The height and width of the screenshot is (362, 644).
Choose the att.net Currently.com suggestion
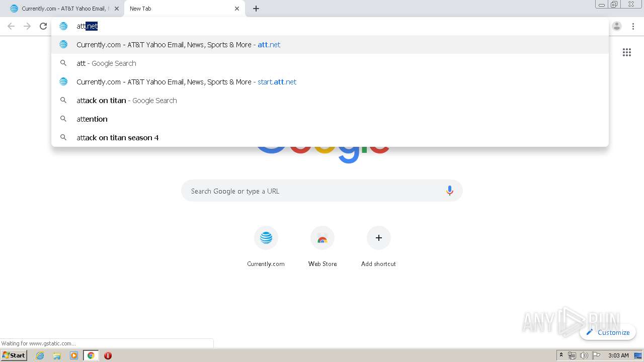(330, 45)
